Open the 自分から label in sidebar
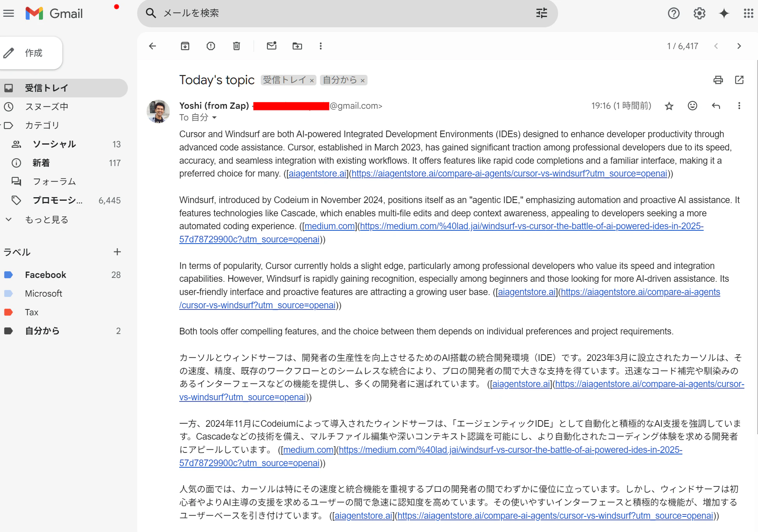Screen dimensions: 758x532 (x=64, y=331)
